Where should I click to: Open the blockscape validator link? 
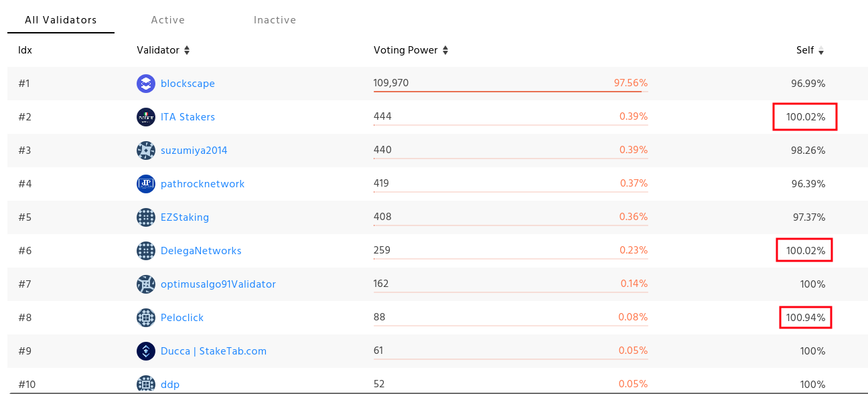[188, 83]
